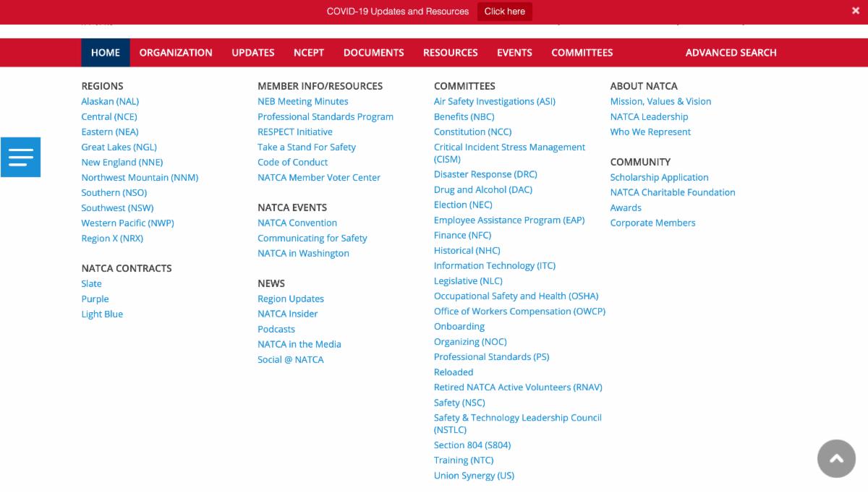
Task: Open the ORGANIZATION menu
Action: pos(176,53)
